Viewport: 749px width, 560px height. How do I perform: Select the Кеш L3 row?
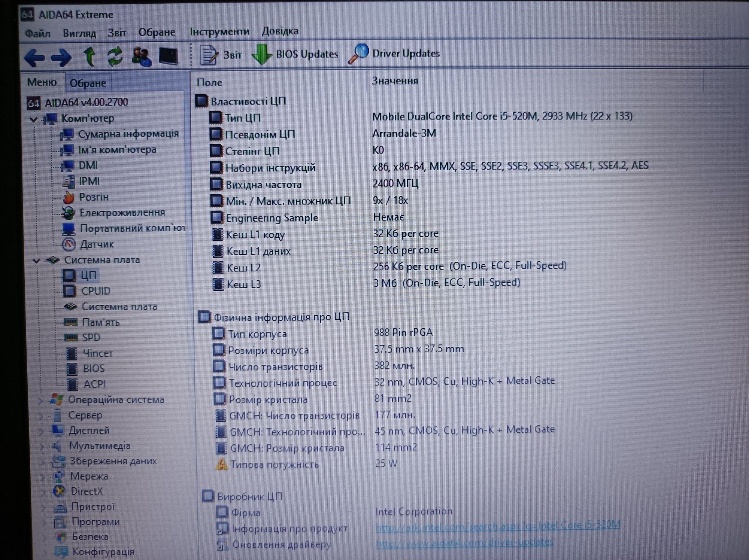click(x=366, y=283)
